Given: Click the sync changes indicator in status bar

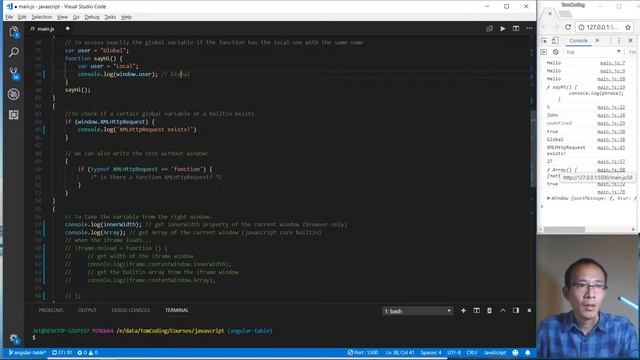Looking at the screenshot, I should click(x=62, y=353).
